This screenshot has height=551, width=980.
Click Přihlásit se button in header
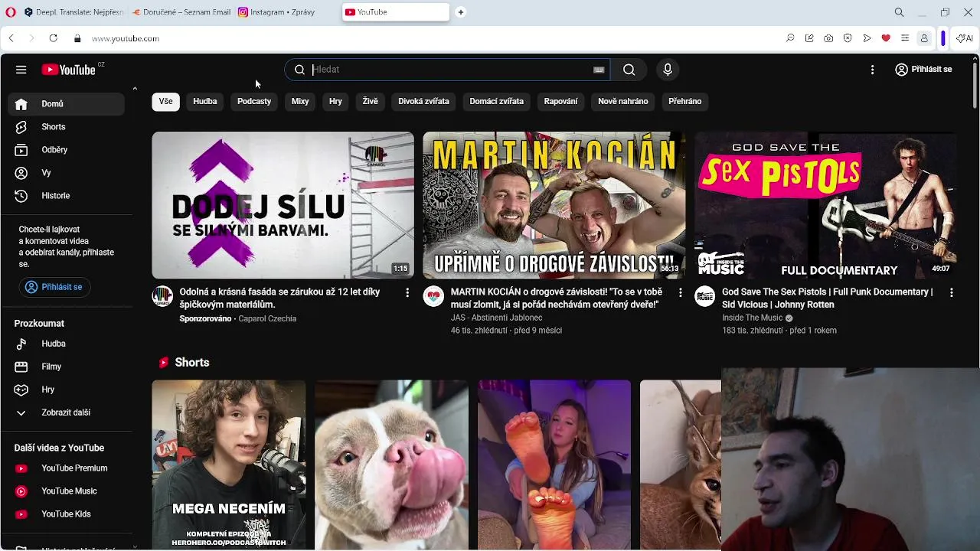pos(923,70)
